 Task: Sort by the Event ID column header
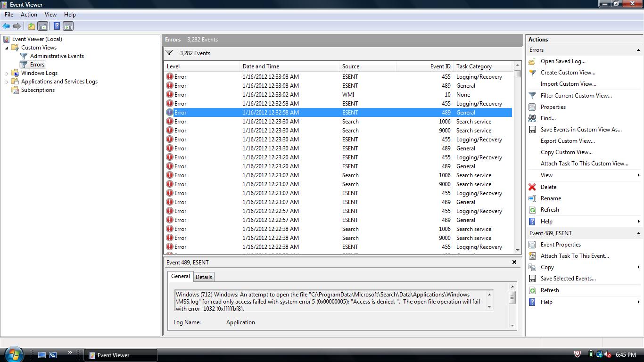tap(424, 66)
